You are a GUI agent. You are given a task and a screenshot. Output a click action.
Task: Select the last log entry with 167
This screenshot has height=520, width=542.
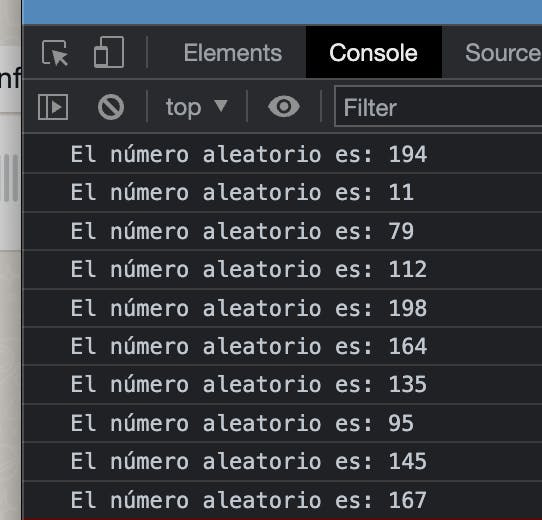(x=282, y=500)
